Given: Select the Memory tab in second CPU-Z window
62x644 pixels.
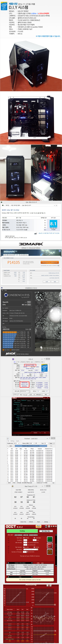Looking at the screenshot, I should [29, 401].
